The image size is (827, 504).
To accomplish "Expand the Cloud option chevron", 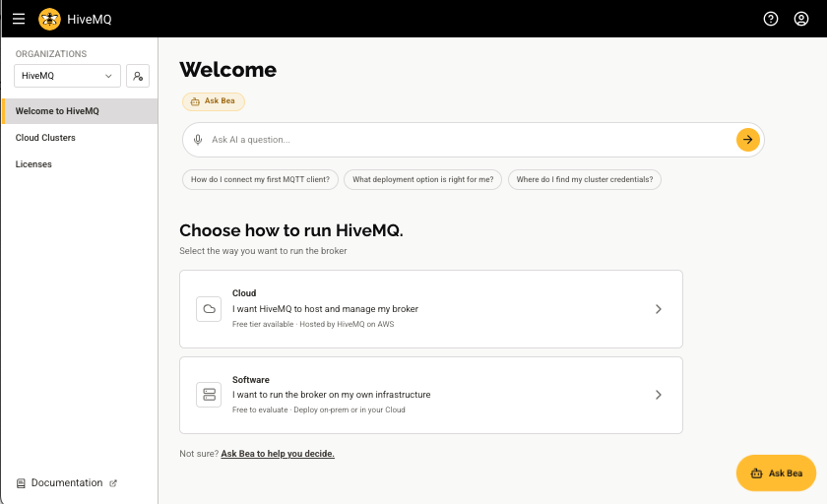I will click(x=659, y=309).
